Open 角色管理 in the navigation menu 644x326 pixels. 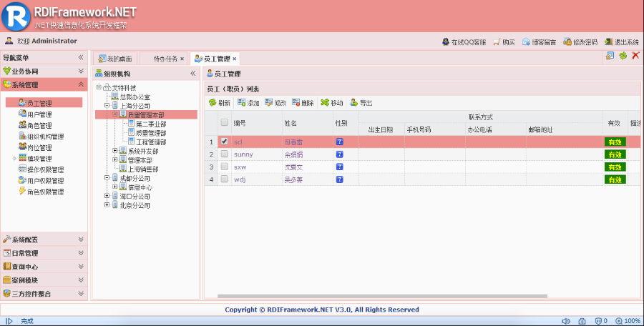[x=35, y=125]
